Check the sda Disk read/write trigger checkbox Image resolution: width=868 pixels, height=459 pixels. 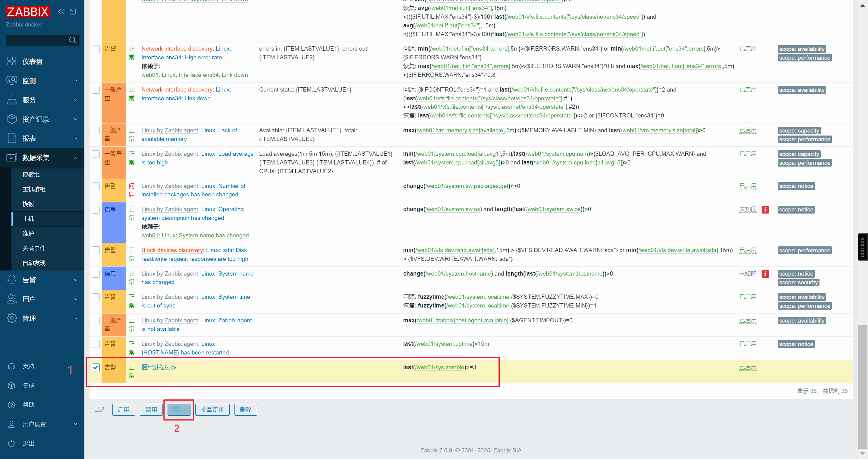(x=96, y=251)
